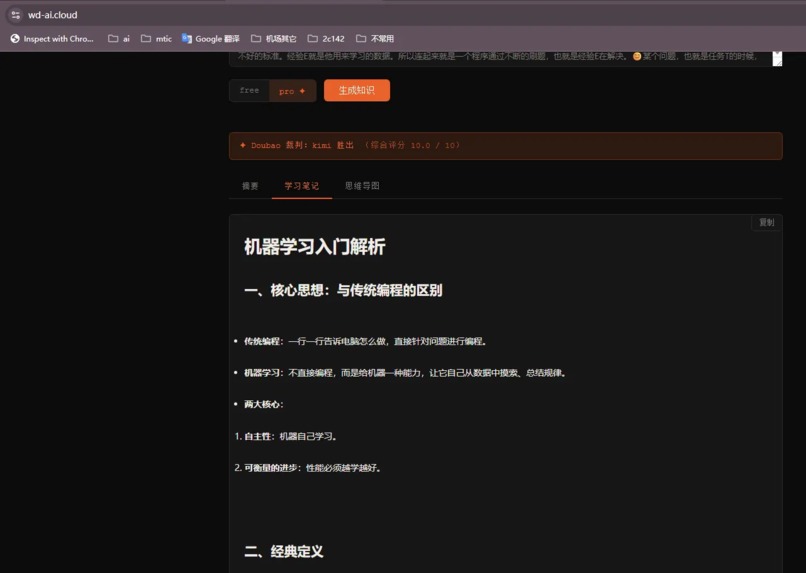The image size is (806, 573).
Task: Switch to the 摘要 tab
Action: pyautogui.click(x=250, y=186)
